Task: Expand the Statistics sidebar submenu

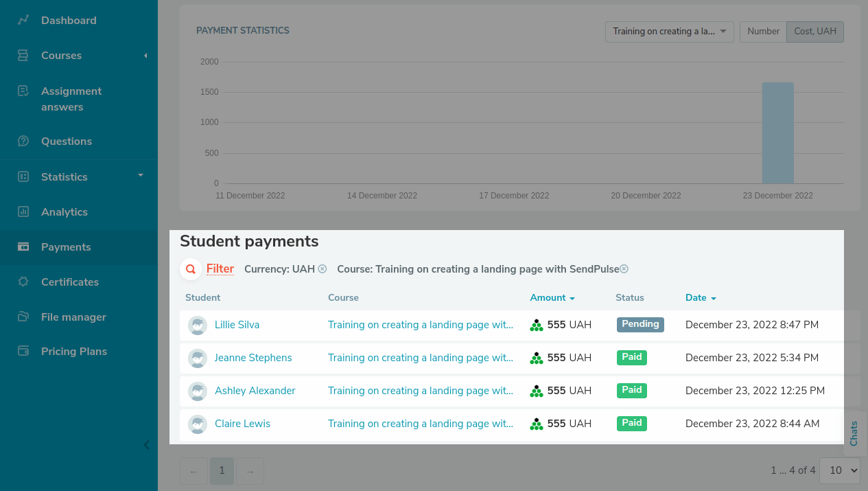Action: click(140, 176)
